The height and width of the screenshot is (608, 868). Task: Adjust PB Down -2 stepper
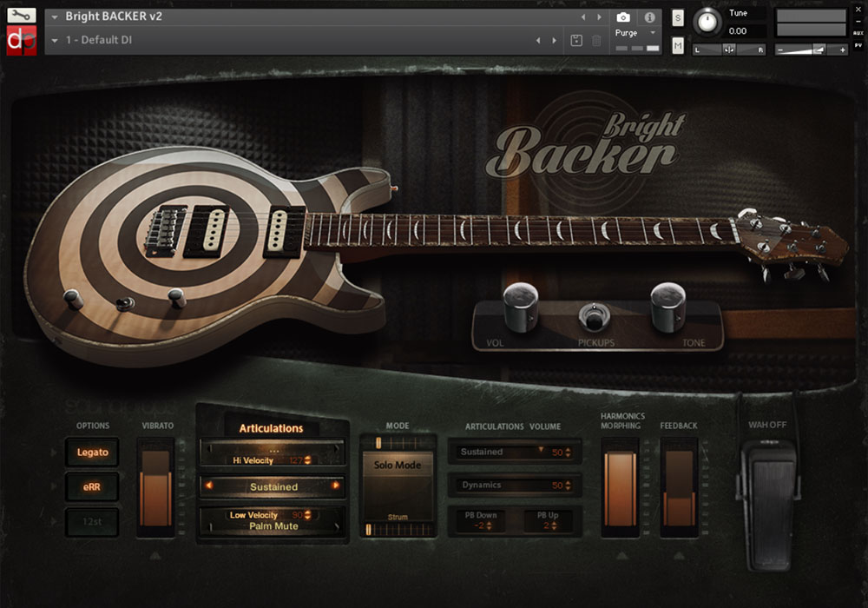(x=488, y=525)
